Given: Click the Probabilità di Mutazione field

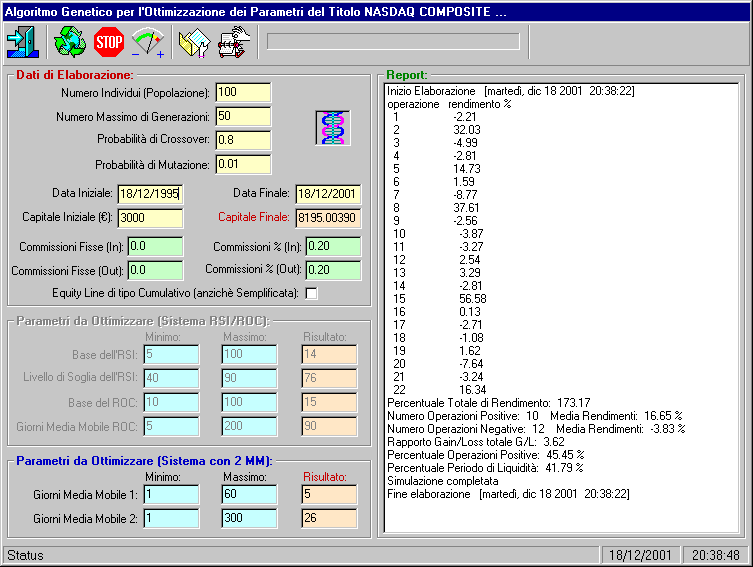Looking at the screenshot, I should (x=243, y=164).
